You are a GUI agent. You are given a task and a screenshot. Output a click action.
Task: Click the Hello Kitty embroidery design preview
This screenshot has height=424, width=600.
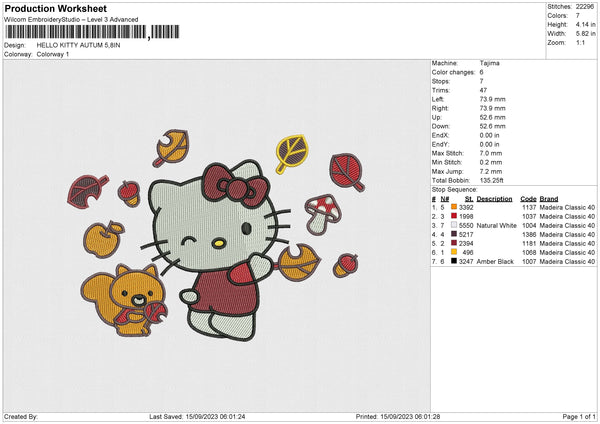click(216, 235)
